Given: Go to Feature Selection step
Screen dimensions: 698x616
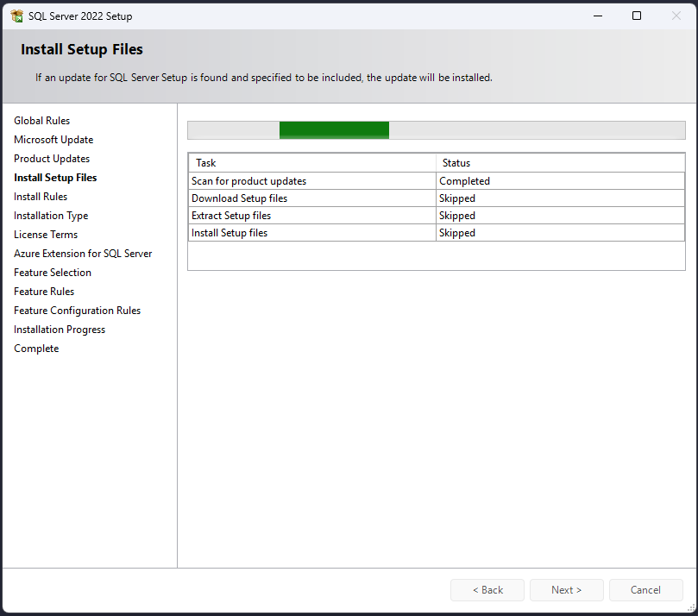Looking at the screenshot, I should [53, 273].
